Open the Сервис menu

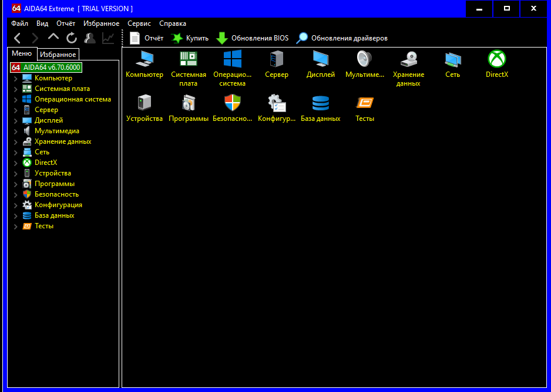tap(139, 23)
